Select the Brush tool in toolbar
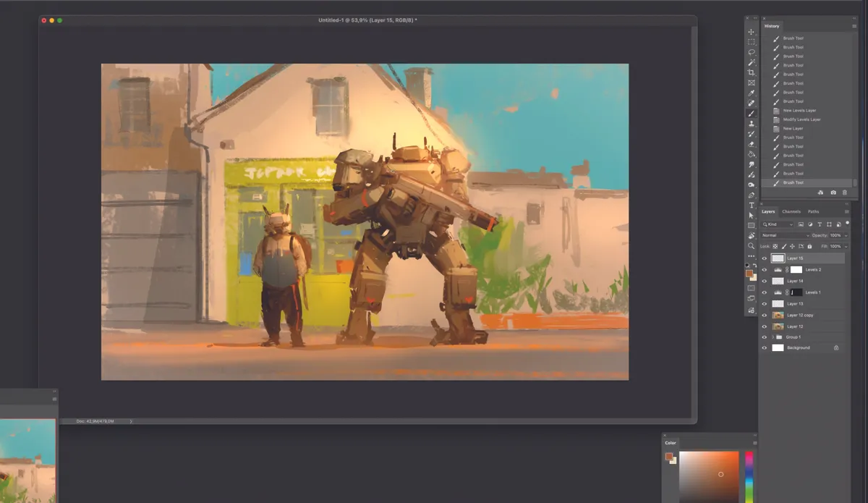Image resolution: width=868 pixels, height=503 pixels. (751, 113)
